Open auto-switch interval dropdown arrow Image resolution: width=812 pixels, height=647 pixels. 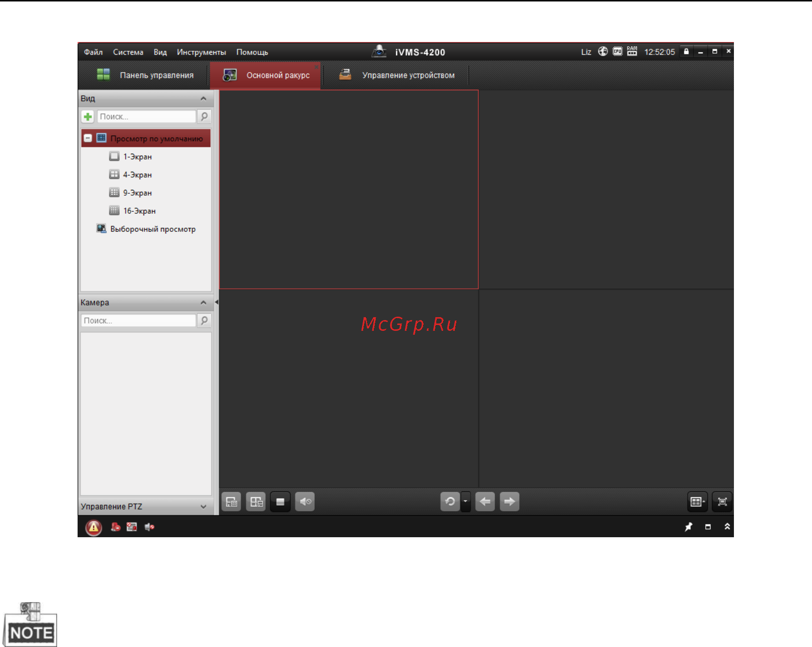(466, 502)
